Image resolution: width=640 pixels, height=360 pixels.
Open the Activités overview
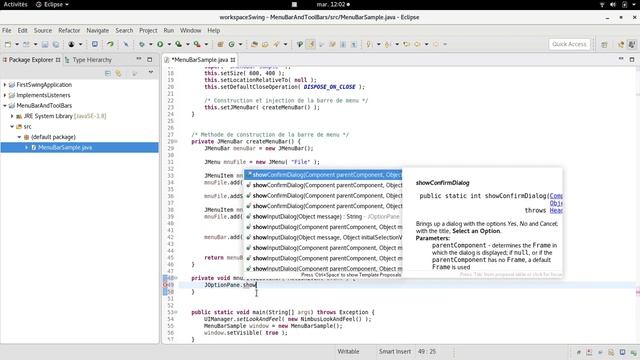click(16, 4)
